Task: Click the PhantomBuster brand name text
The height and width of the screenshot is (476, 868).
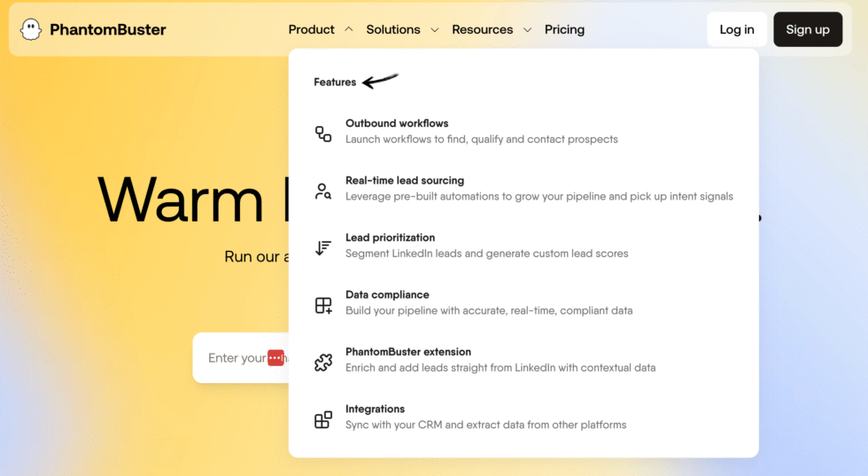Action: pos(107,29)
